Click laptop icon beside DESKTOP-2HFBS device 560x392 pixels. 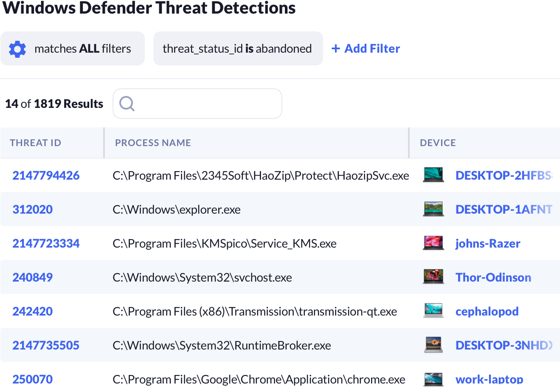point(433,175)
